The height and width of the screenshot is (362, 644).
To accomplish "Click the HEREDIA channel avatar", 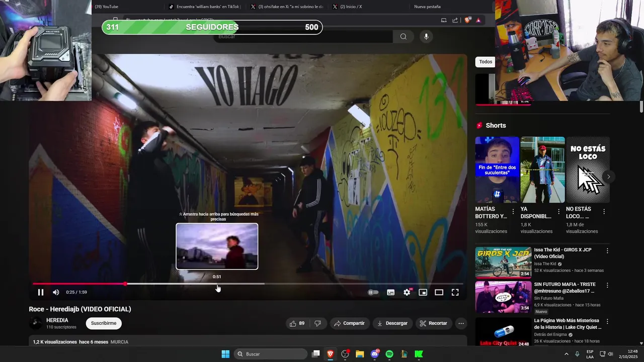I will pos(36,323).
